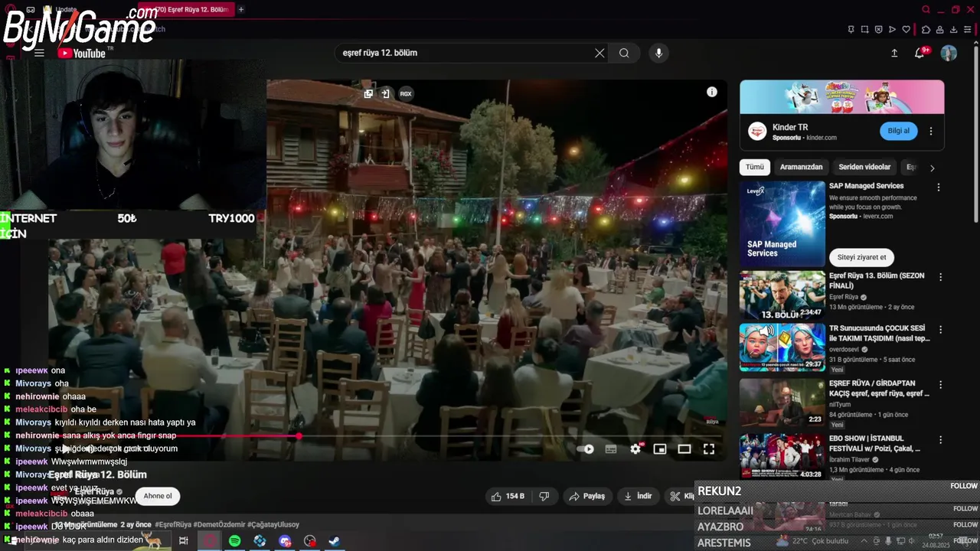Screen dimensions: 980x551
Task: Open three-dot menu for GİRDAPTAN KAÇIŞ video
Action: pos(941,385)
